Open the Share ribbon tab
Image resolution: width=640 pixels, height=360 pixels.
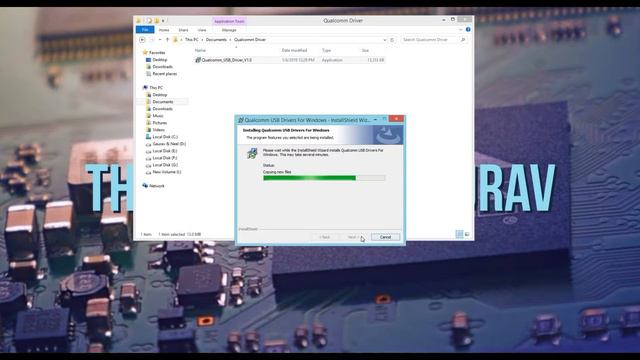click(183, 30)
